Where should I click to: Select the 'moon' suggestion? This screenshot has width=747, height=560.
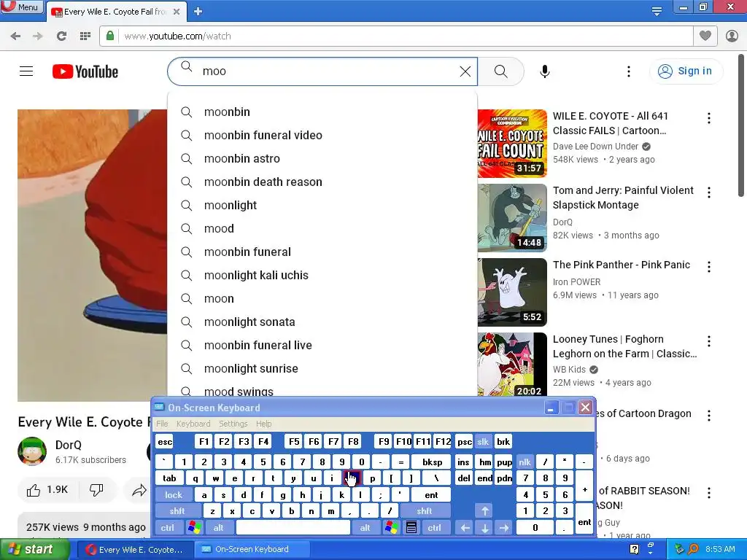pyautogui.click(x=322, y=298)
